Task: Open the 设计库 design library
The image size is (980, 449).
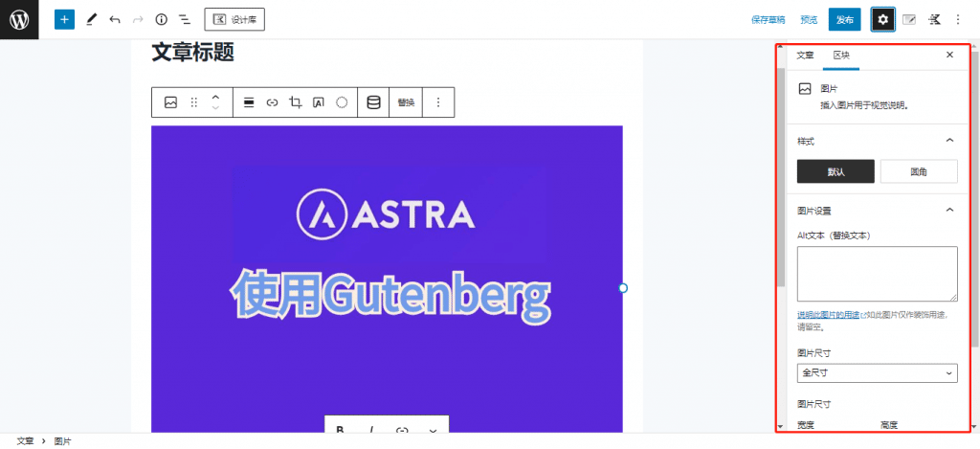Action: click(234, 19)
